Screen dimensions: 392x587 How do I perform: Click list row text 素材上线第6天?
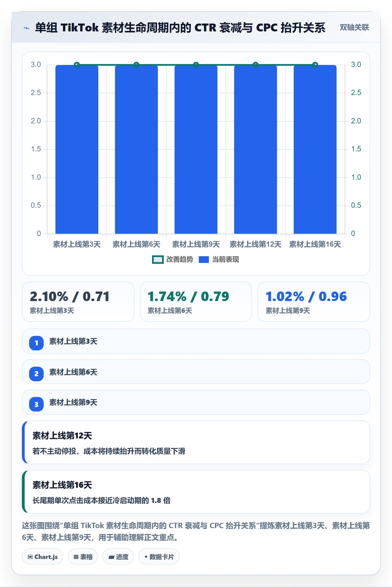click(73, 372)
